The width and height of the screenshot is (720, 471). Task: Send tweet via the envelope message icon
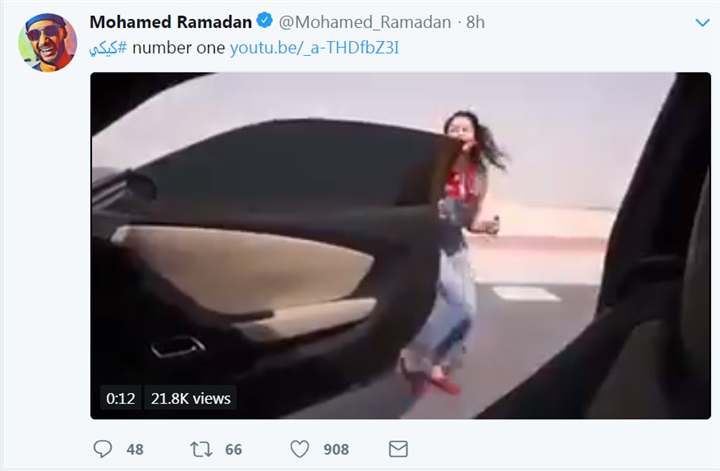click(398, 449)
